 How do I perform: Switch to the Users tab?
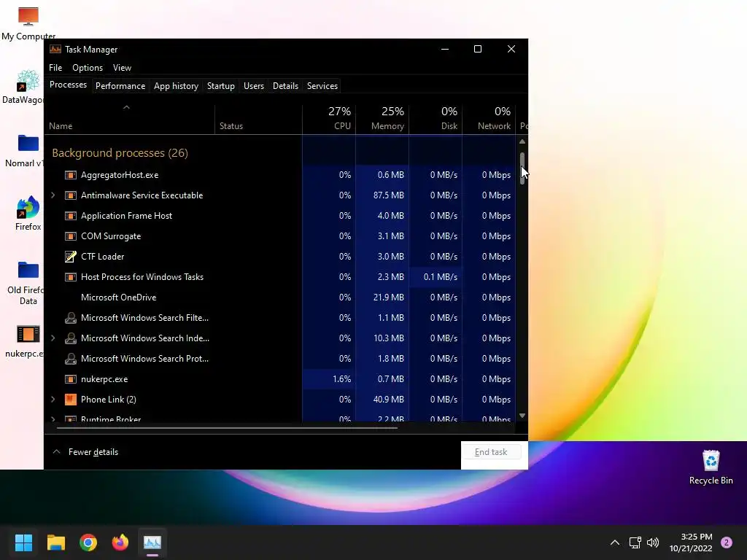tap(253, 86)
